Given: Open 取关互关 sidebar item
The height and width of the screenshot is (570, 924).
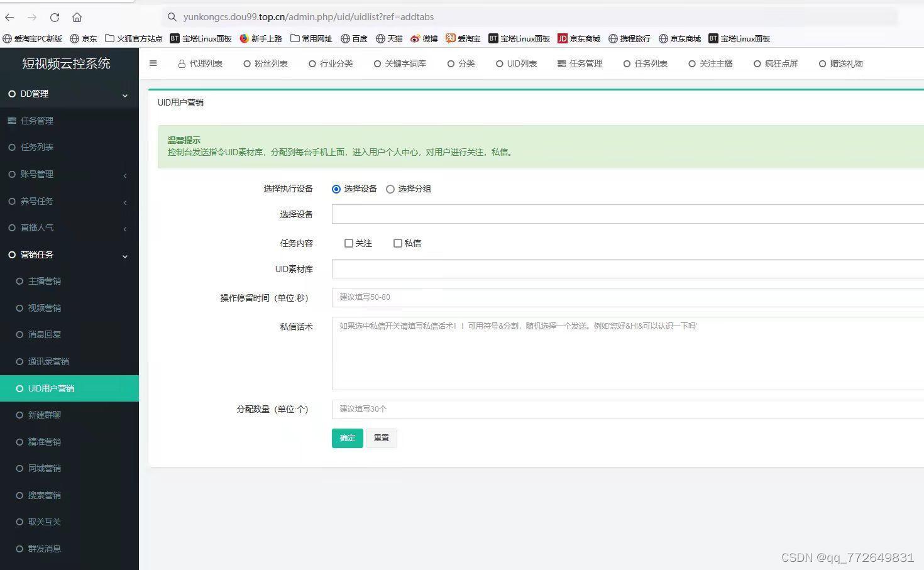Looking at the screenshot, I should click(x=69, y=522).
